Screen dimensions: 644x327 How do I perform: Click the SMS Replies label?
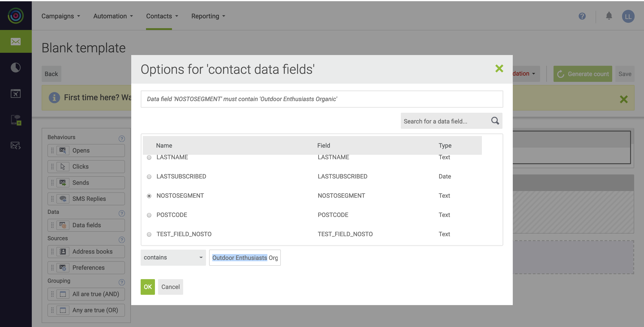pos(89,199)
